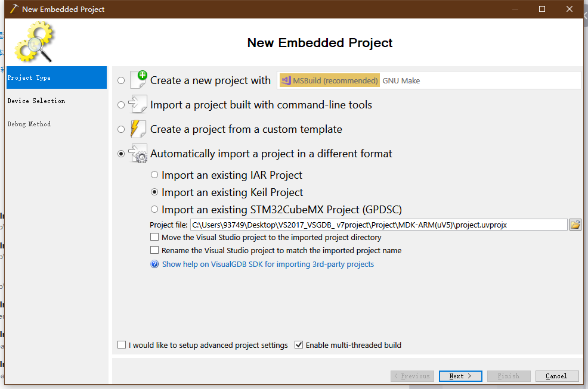The image size is (588, 389).
Task: Click the lightning bolt custom template icon
Action: click(x=138, y=129)
